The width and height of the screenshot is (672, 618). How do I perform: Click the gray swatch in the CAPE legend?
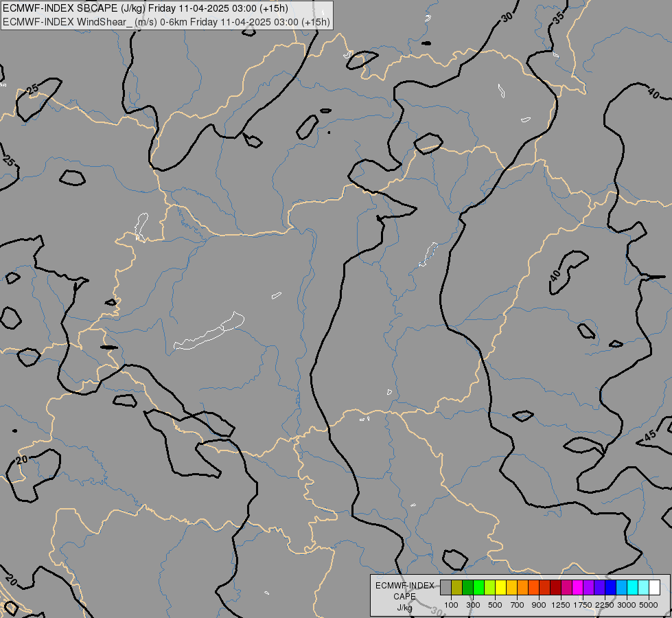coord(445,587)
